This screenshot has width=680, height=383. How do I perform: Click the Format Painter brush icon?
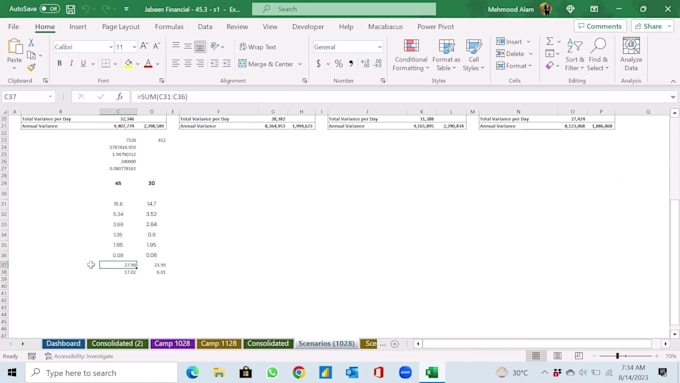(x=31, y=67)
